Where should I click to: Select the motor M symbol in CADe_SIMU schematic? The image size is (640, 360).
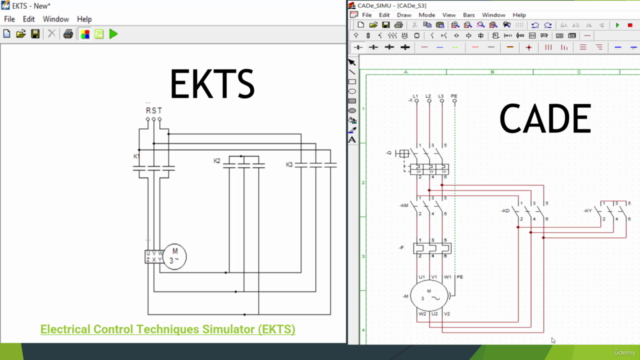[x=429, y=296]
